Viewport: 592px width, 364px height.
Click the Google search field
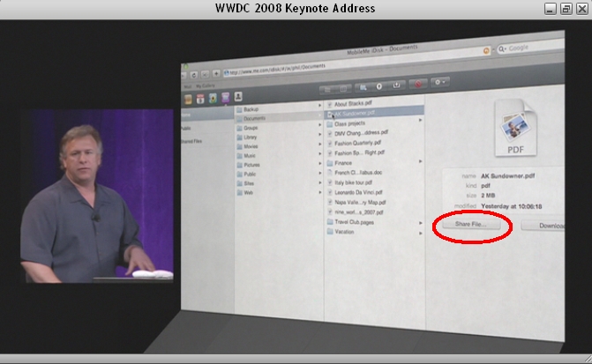(531, 48)
